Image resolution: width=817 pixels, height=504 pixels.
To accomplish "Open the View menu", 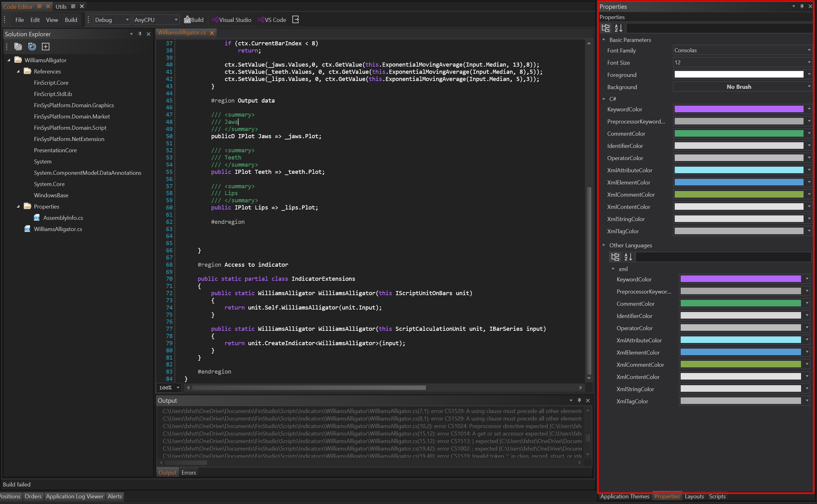I will pyautogui.click(x=52, y=20).
